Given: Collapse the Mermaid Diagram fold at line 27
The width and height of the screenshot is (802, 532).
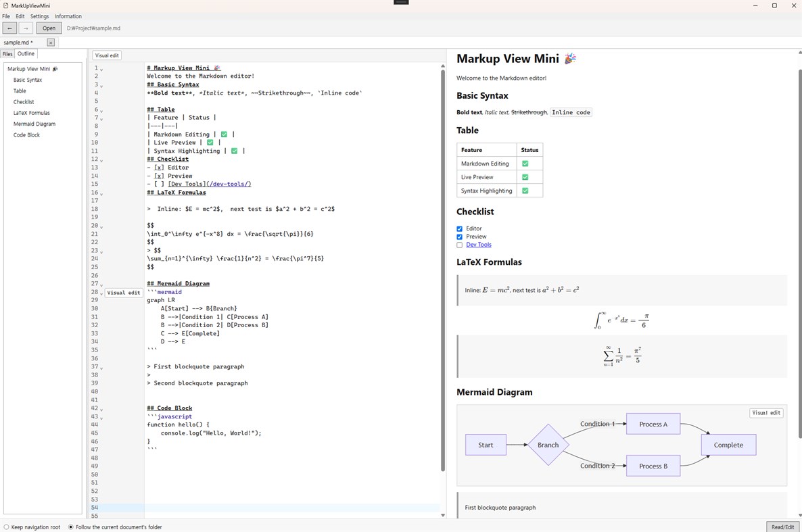Looking at the screenshot, I should tap(101, 285).
